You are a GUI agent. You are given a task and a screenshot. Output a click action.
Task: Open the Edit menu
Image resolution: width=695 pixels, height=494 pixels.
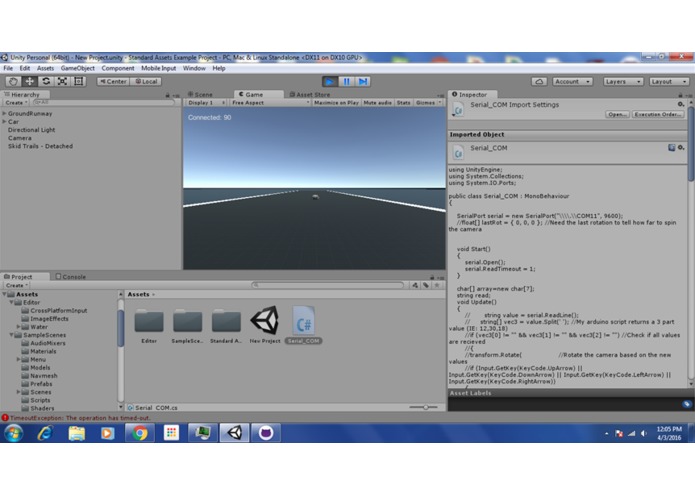click(x=25, y=68)
